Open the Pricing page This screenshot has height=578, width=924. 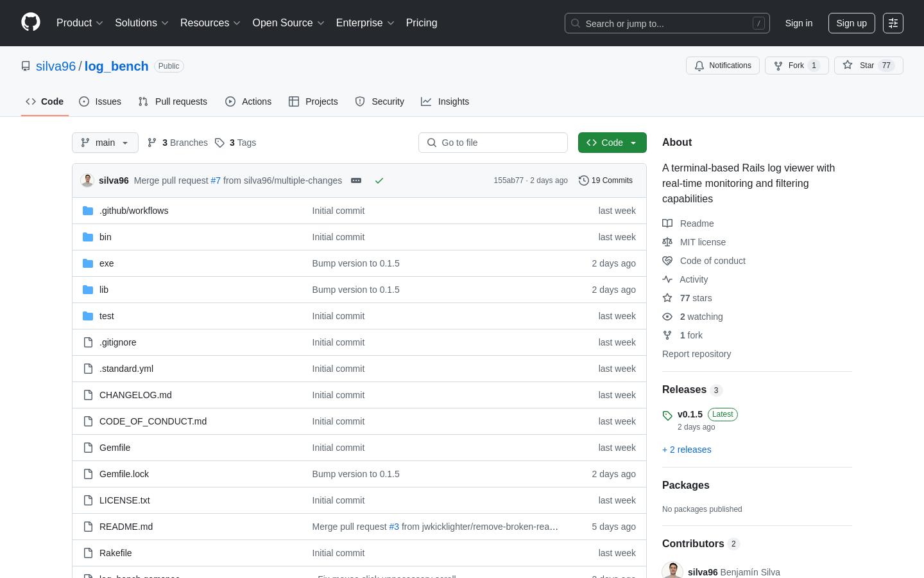point(422,23)
